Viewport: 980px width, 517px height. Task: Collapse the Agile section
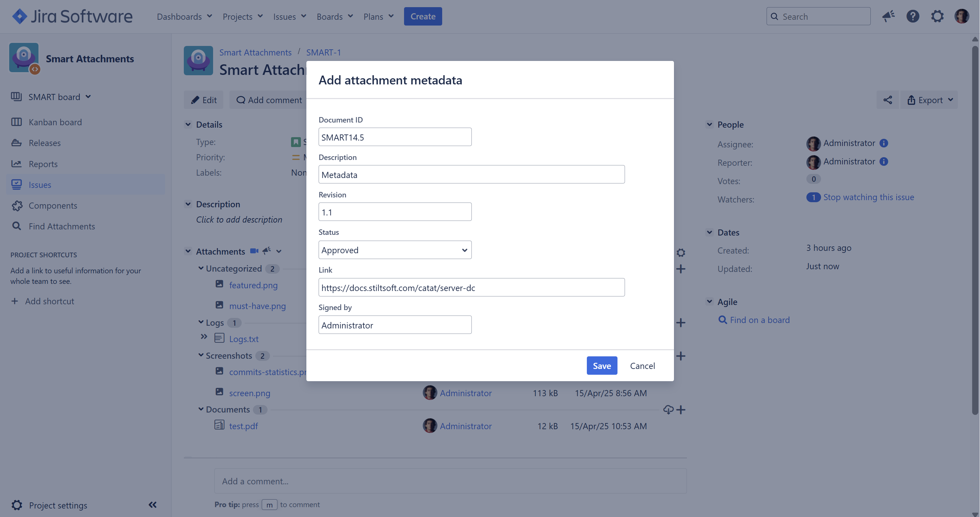(709, 301)
